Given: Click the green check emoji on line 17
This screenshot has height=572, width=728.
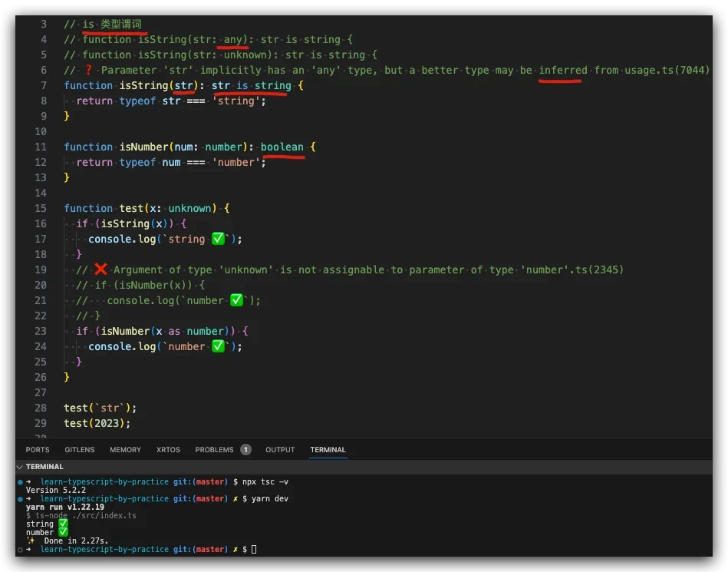Looking at the screenshot, I should (218, 239).
